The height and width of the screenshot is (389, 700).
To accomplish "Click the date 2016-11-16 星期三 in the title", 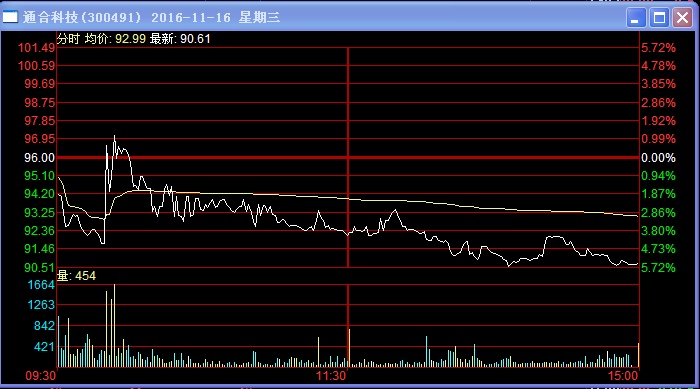I will point(216,17).
